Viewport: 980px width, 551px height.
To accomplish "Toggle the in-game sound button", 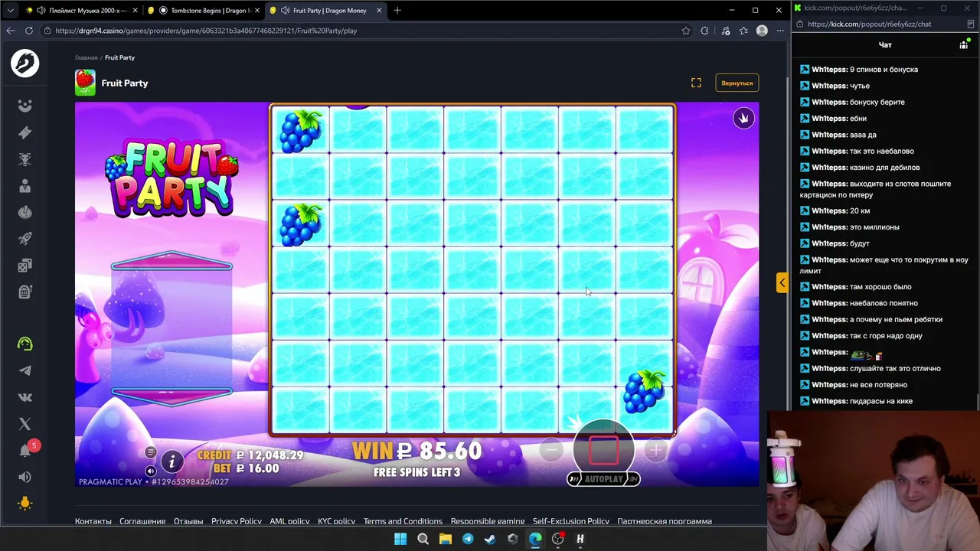I will pyautogui.click(x=151, y=471).
